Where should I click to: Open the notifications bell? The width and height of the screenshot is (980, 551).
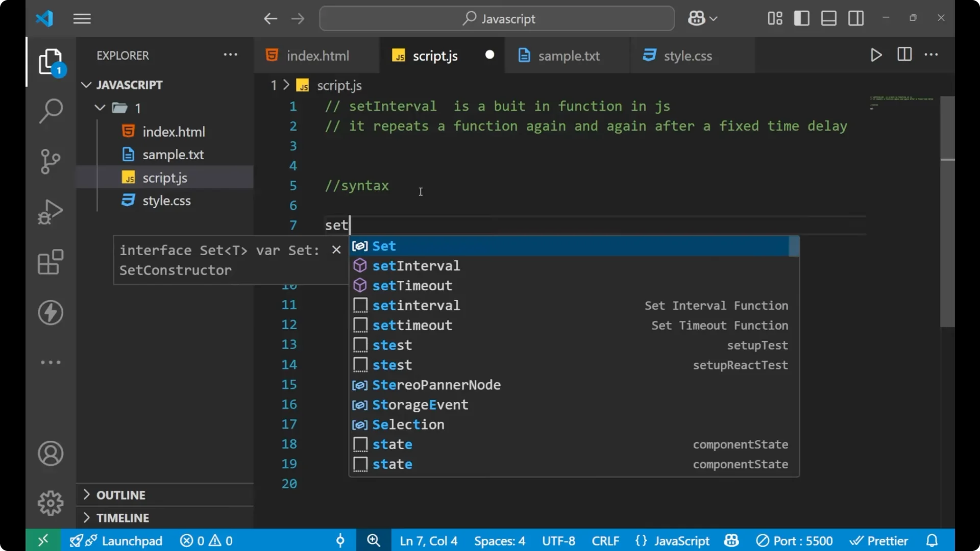[x=932, y=540]
